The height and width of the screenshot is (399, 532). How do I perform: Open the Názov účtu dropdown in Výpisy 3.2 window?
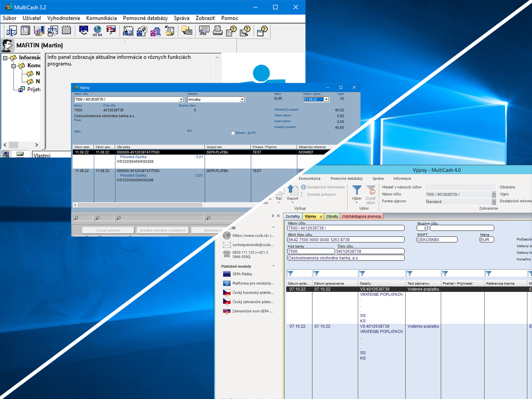coord(181,99)
